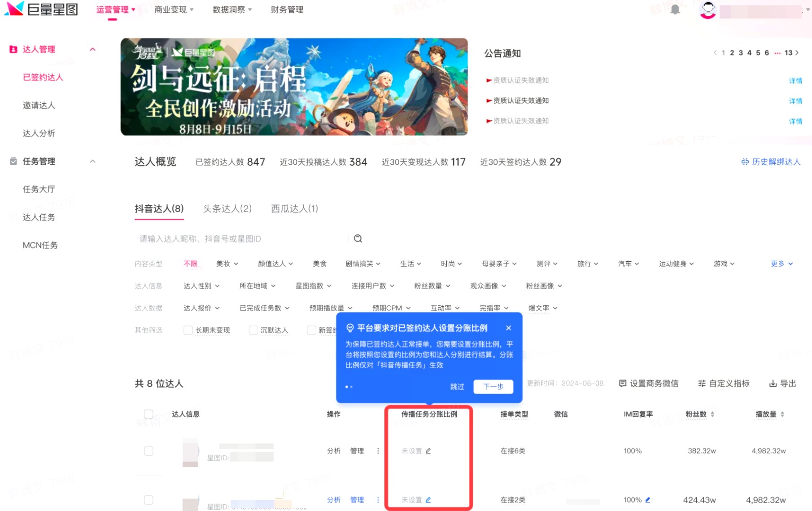Image resolution: width=812 pixels, height=511 pixels.
Task: Click the notification bell icon
Action: [675, 9]
